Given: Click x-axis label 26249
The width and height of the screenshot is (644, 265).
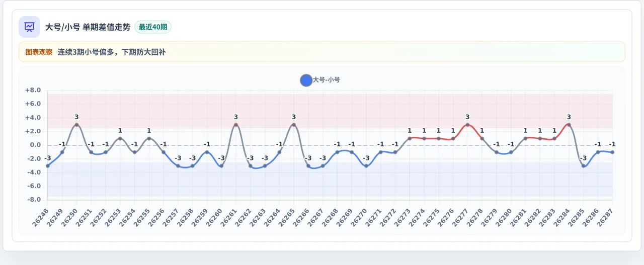Looking at the screenshot, I should tap(56, 217).
